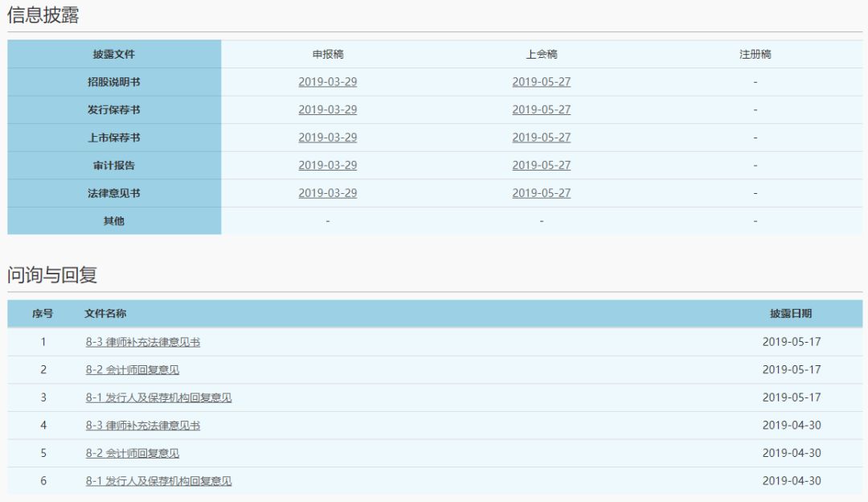Screen dimensions: 868x502
Task: Open row 3 file 8-1 发行人及保荐机构回复意见
Action: pos(158,397)
